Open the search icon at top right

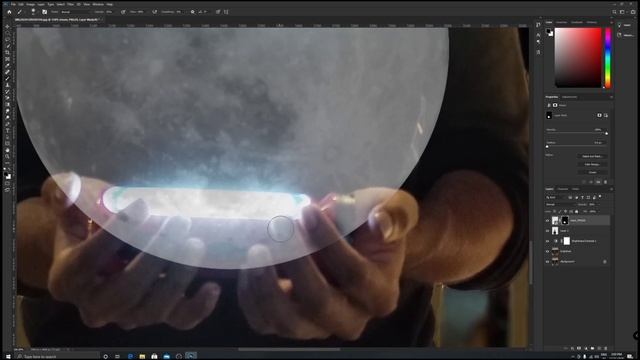[x=614, y=12]
